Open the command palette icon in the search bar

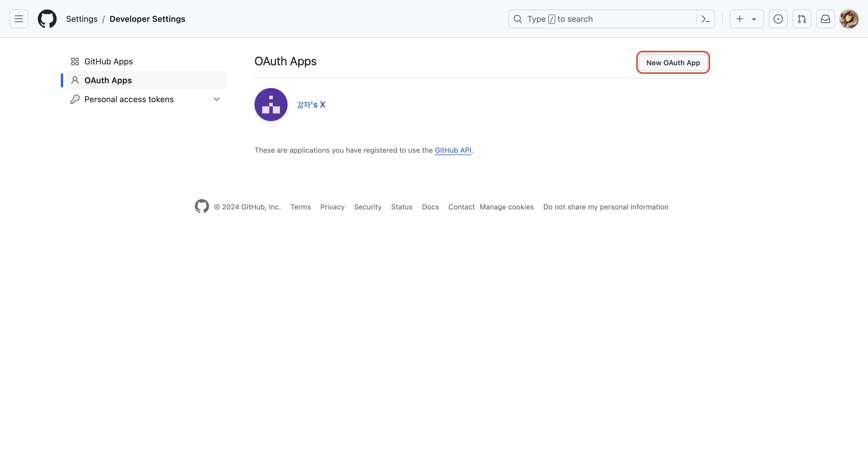tap(705, 19)
